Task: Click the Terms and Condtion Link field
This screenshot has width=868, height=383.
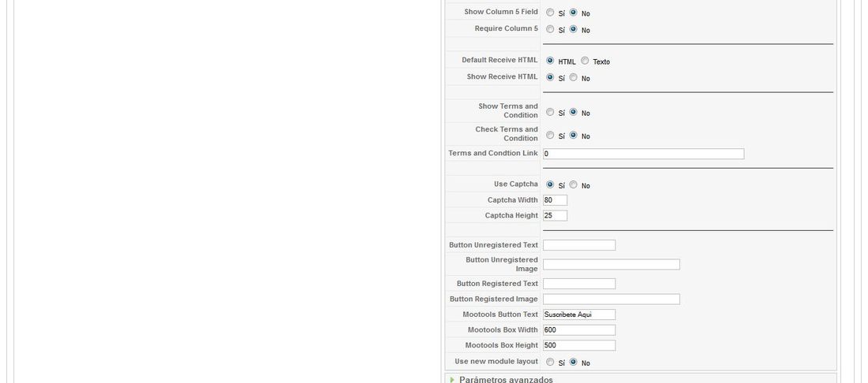Action: [643, 154]
